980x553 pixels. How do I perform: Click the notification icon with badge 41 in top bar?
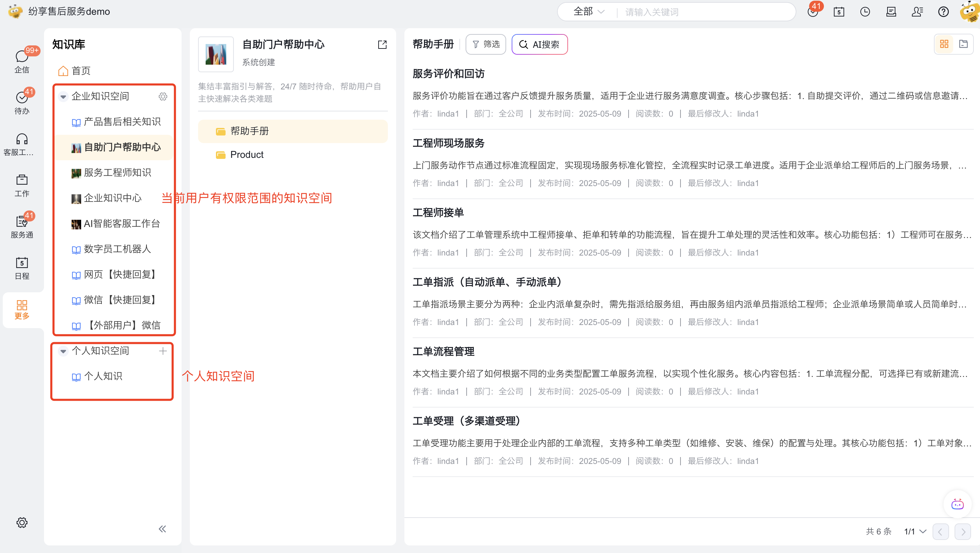813,11
